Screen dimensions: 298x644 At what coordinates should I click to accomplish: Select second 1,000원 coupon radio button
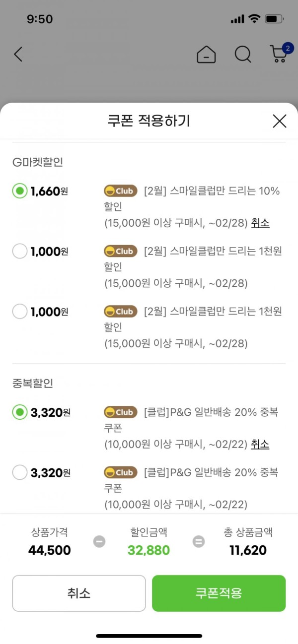pyautogui.click(x=20, y=312)
